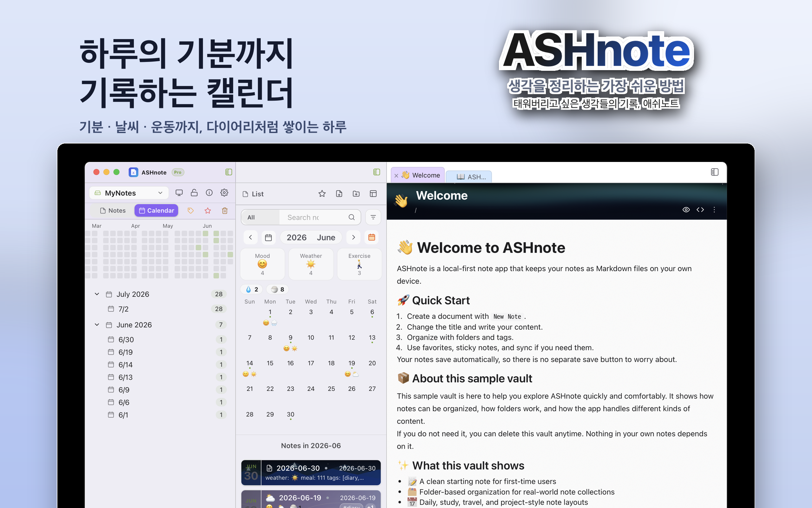Image resolution: width=812 pixels, height=508 pixels.
Task: Go to previous month arrow
Action: (x=250, y=237)
